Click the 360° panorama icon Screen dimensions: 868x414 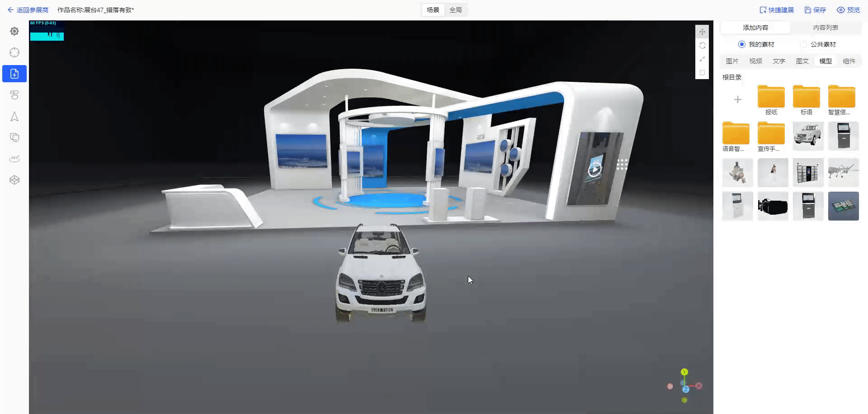tap(14, 159)
